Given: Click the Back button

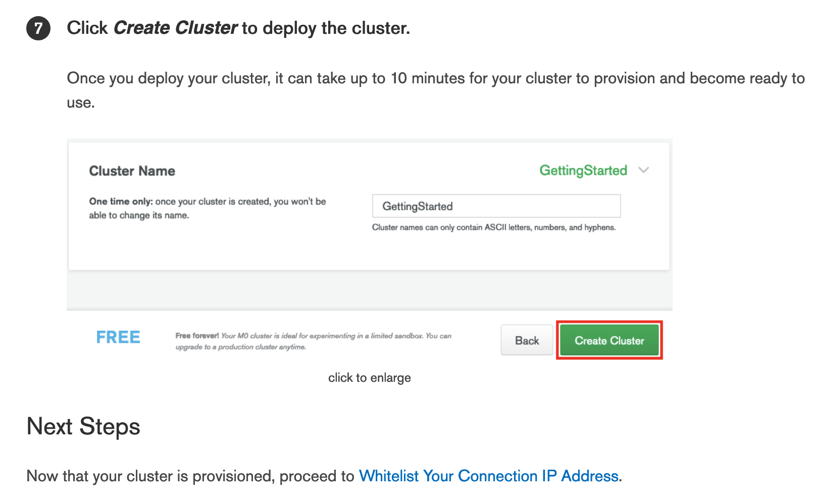Looking at the screenshot, I should [x=527, y=340].
